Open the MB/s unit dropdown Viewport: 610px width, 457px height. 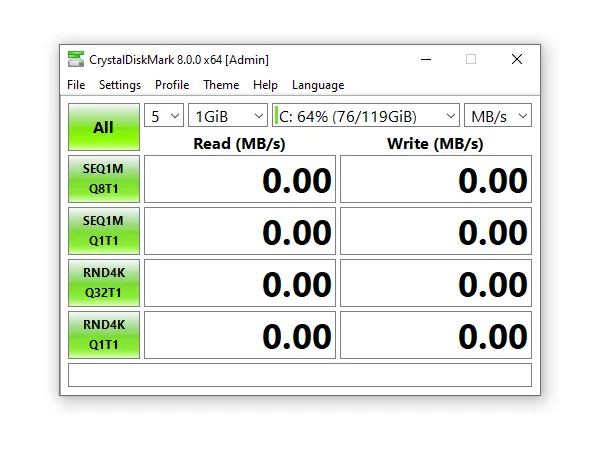pos(498,116)
